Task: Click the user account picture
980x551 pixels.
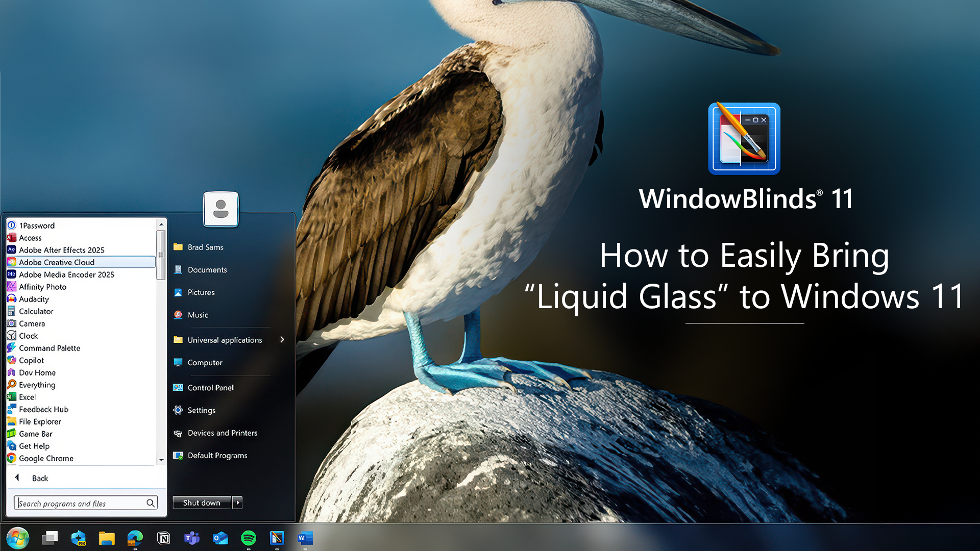Action: [x=220, y=209]
